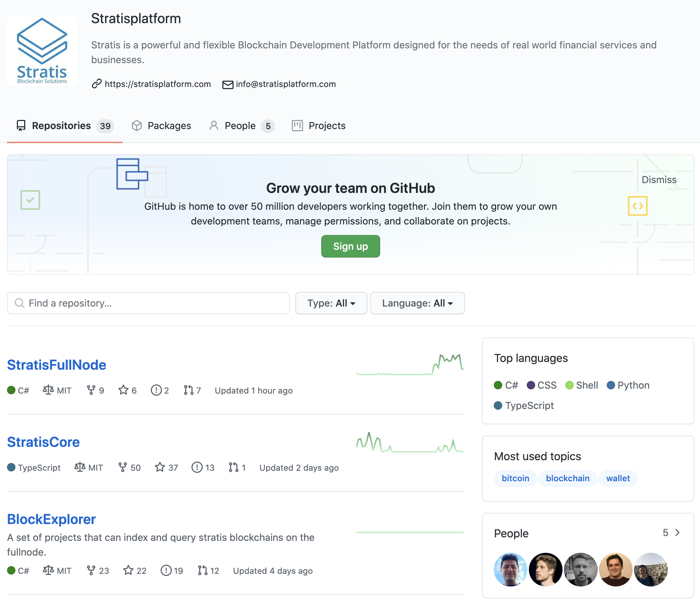Click the envelope email icon

click(x=228, y=85)
